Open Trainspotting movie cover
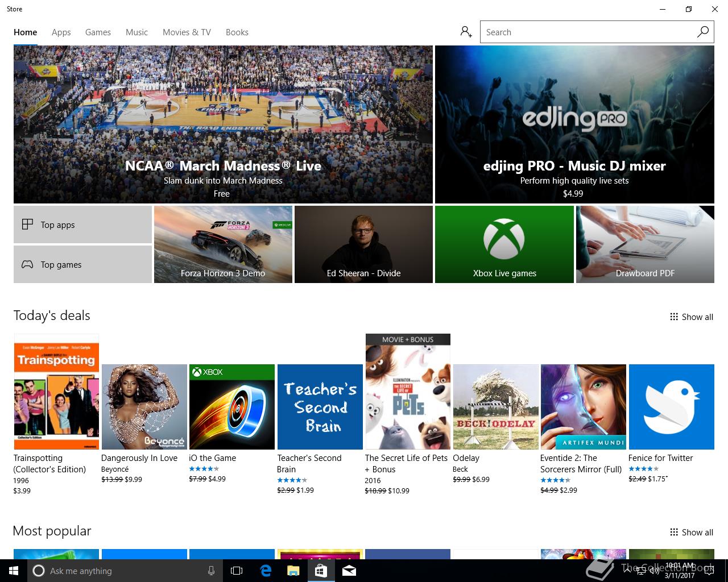This screenshot has width=728, height=582. tap(56, 392)
